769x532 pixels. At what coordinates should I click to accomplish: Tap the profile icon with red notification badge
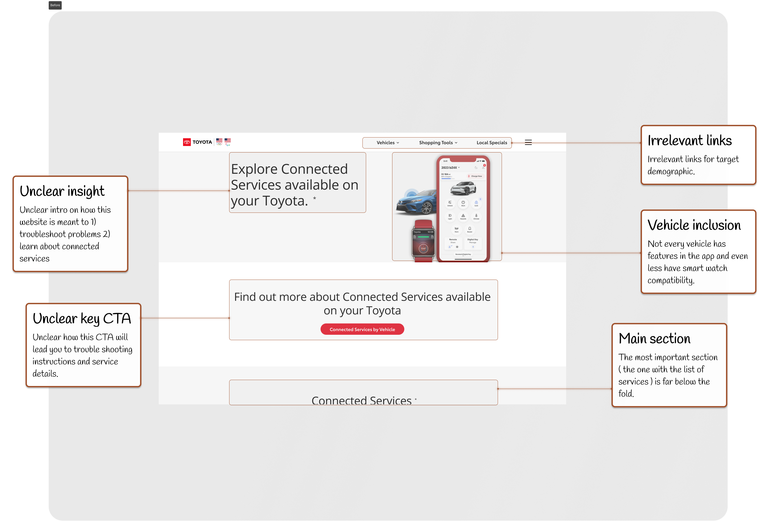(484, 167)
